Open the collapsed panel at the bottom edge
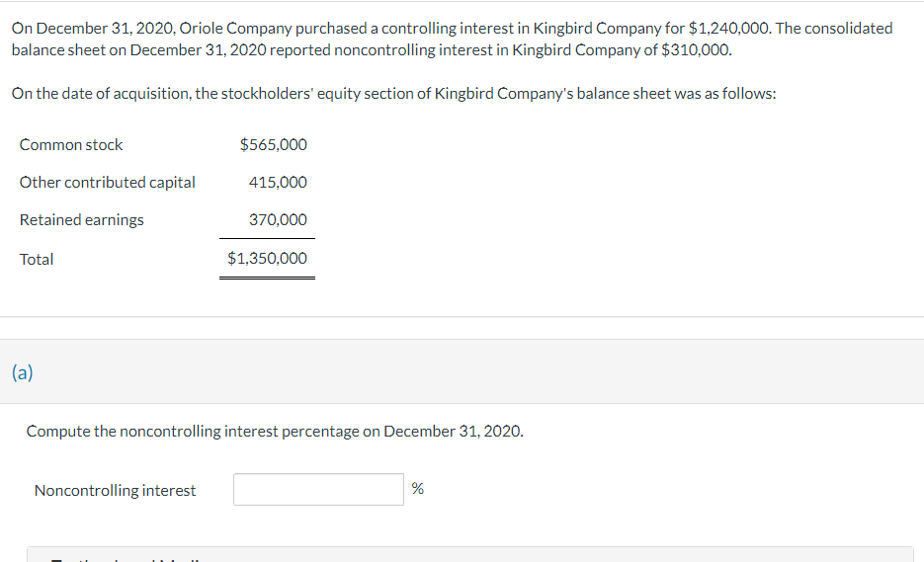 click(469, 554)
